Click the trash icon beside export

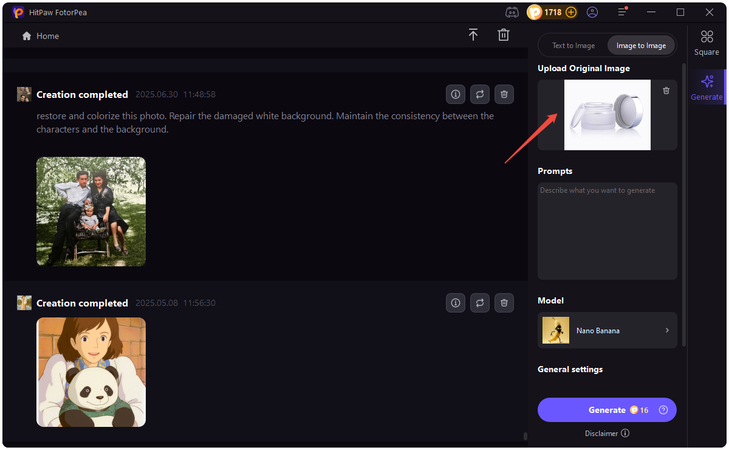(x=503, y=35)
